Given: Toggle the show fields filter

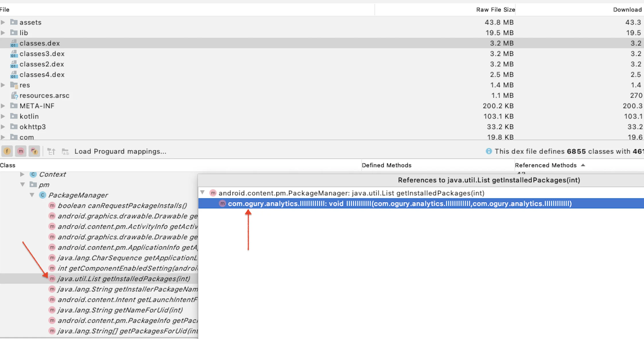Looking at the screenshot, I should pyautogui.click(x=7, y=151).
